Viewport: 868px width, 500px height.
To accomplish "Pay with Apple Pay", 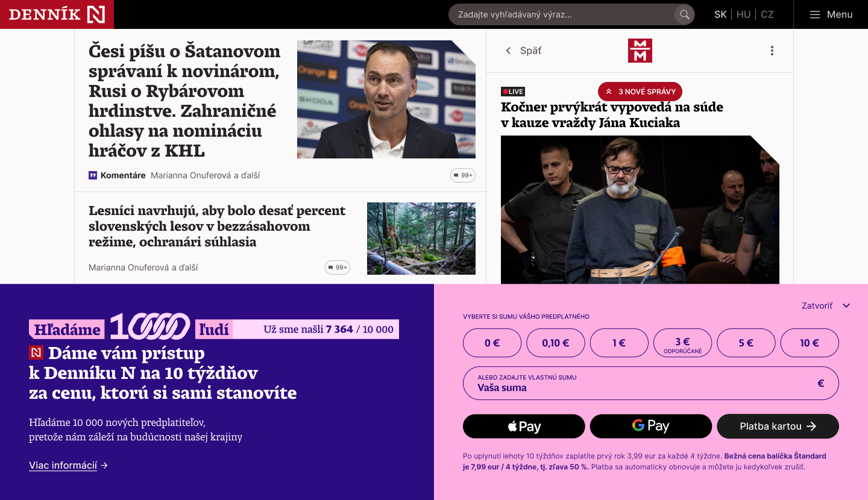I will tap(524, 426).
